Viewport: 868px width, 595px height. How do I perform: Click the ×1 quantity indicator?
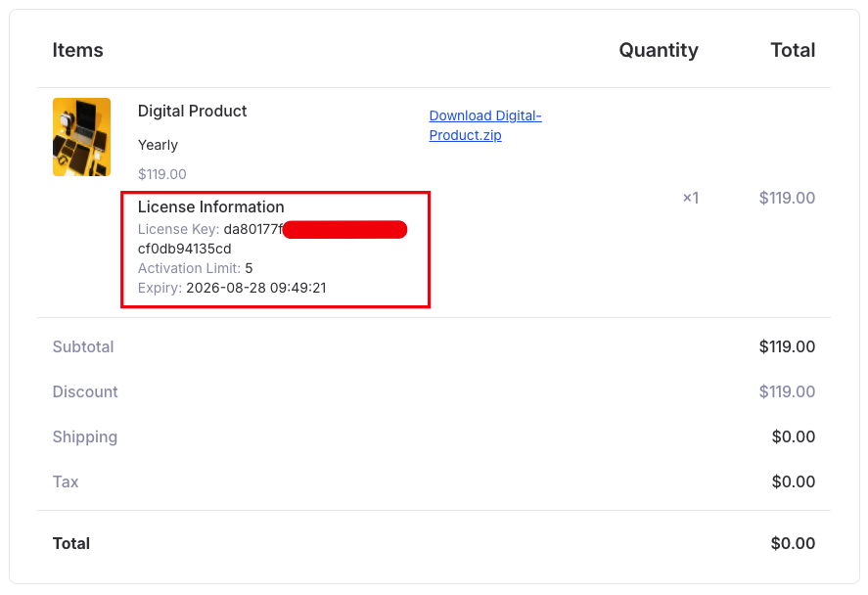[692, 198]
